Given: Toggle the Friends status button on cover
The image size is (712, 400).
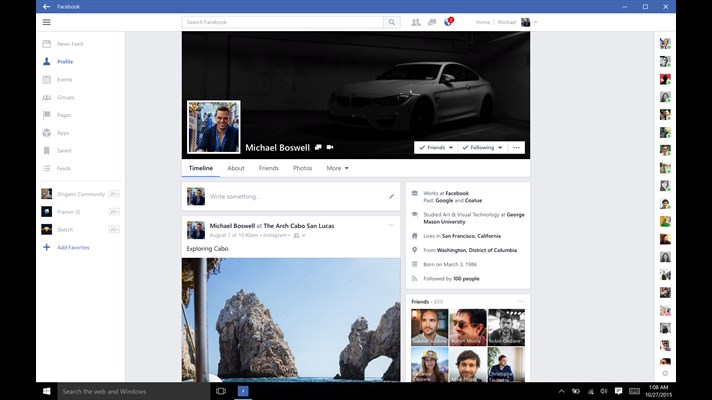Looking at the screenshot, I should pos(436,148).
